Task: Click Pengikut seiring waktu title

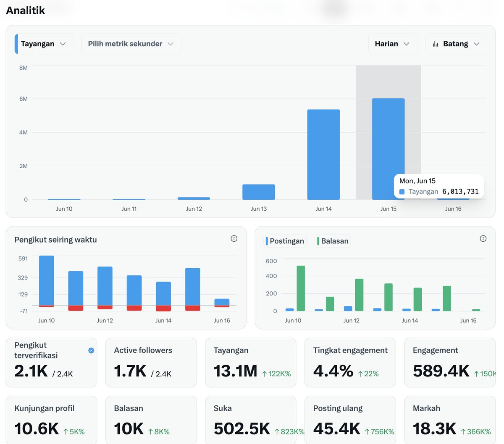Action: tap(55, 240)
